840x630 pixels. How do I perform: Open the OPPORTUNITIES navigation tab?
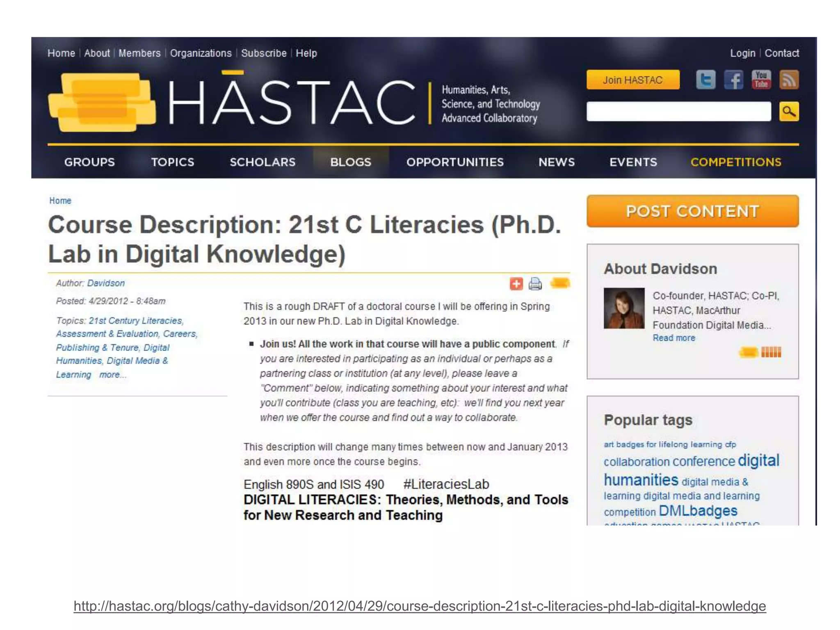455,162
